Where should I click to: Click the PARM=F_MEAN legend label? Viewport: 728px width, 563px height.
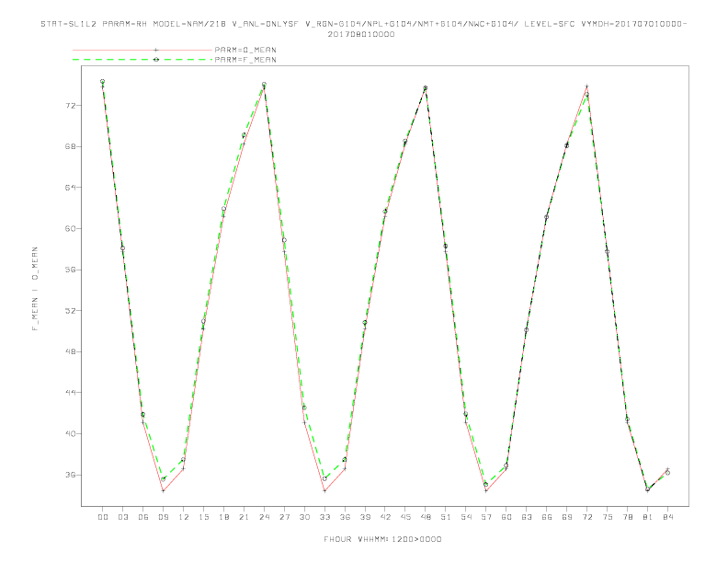pos(245,60)
